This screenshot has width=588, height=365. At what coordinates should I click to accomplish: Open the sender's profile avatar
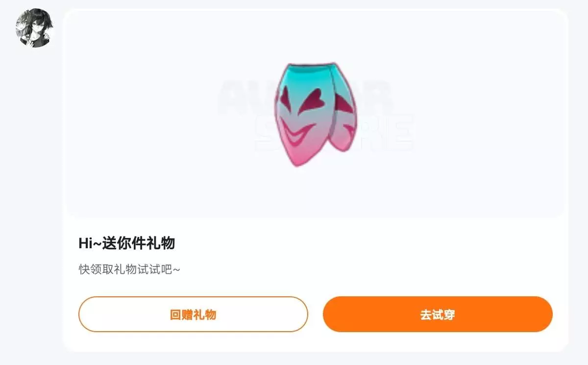pyautogui.click(x=35, y=28)
